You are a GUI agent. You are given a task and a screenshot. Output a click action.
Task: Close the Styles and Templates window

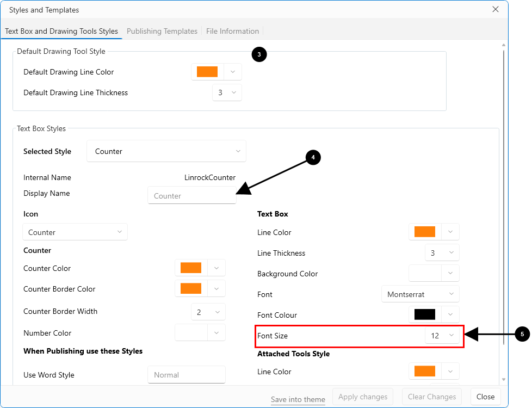coord(495,9)
